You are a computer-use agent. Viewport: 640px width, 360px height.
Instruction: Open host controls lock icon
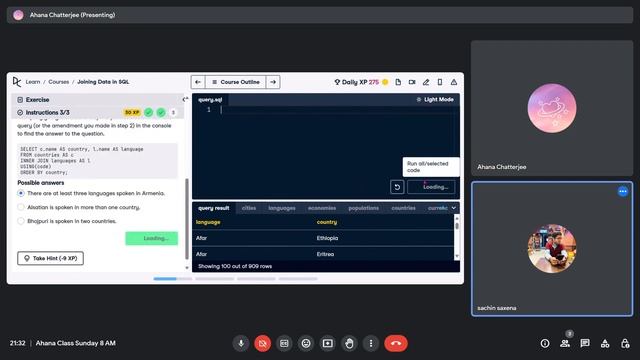625,343
